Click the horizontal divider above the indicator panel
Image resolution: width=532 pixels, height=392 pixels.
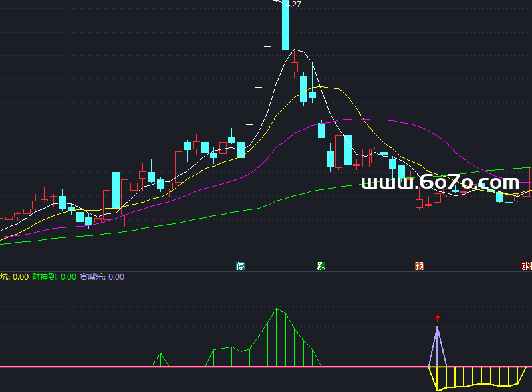point(266,271)
